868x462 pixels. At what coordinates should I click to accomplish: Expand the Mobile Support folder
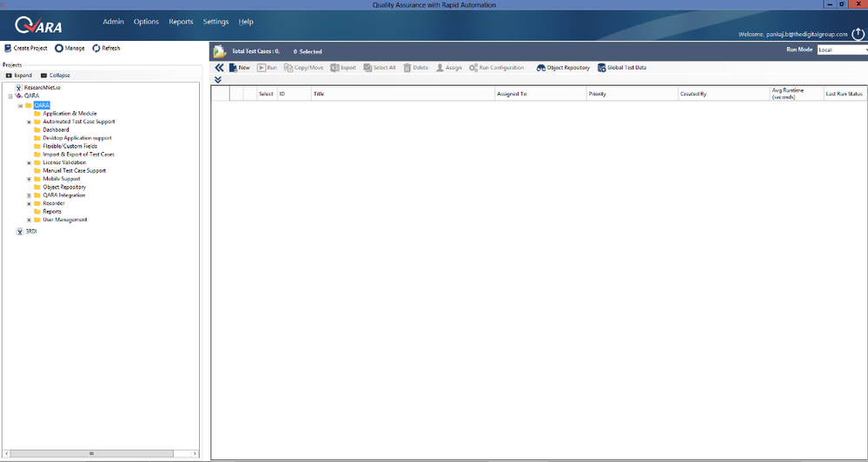click(x=29, y=179)
